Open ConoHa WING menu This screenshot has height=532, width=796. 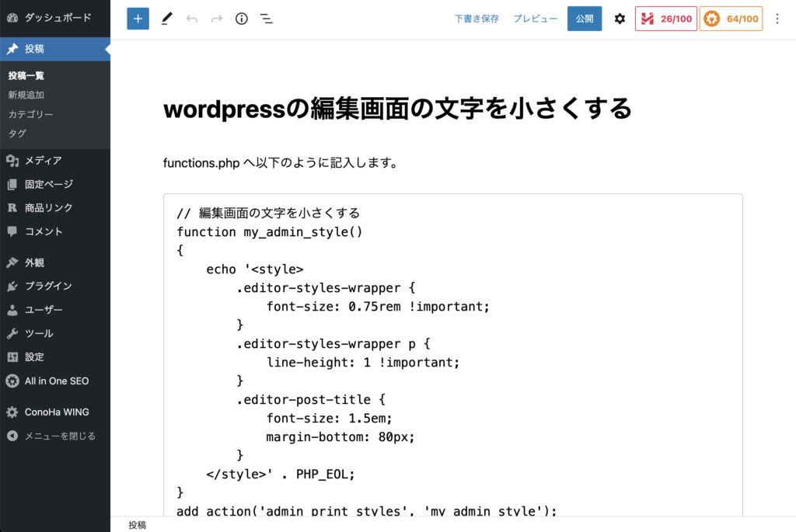[x=55, y=412]
